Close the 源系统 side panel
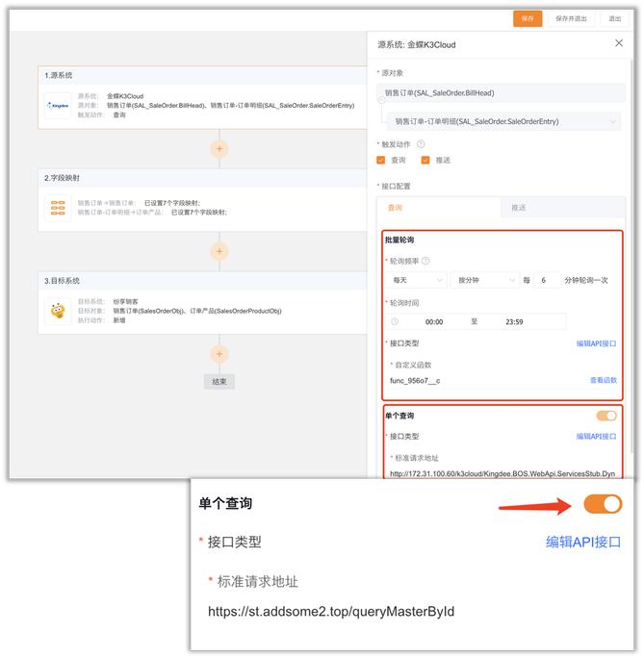 619,43
